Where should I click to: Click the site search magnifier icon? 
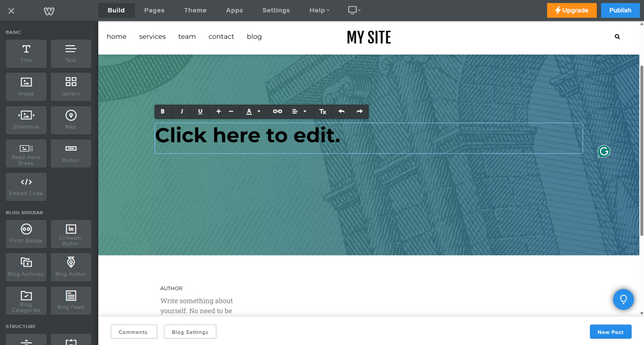click(x=617, y=37)
